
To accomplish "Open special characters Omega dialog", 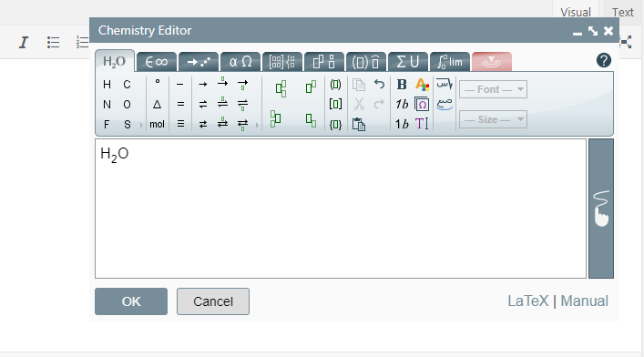I will click(422, 105).
